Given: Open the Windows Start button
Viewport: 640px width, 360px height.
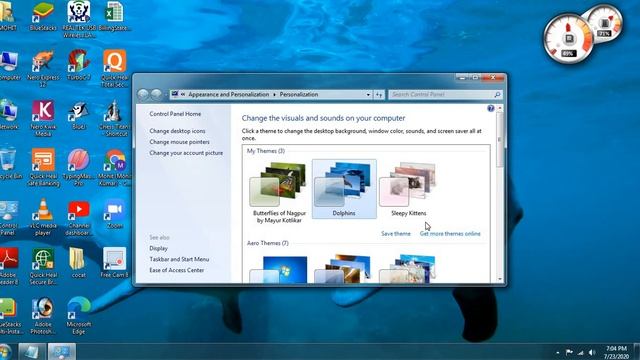Looking at the screenshot, I should (x=5, y=351).
